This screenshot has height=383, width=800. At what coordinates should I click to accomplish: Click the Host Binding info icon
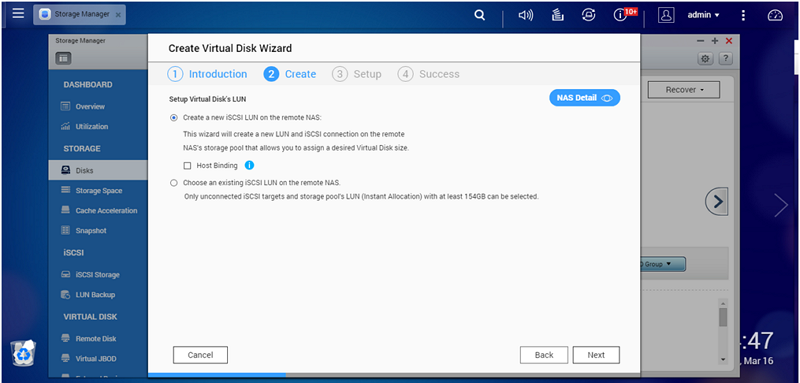[x=249, y=165]
